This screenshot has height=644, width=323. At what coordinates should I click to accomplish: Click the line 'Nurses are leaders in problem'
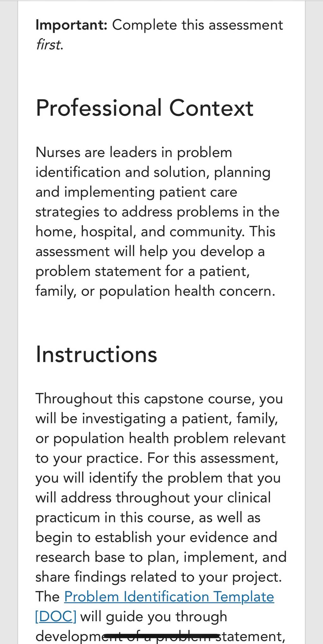[x=134, y=152]
